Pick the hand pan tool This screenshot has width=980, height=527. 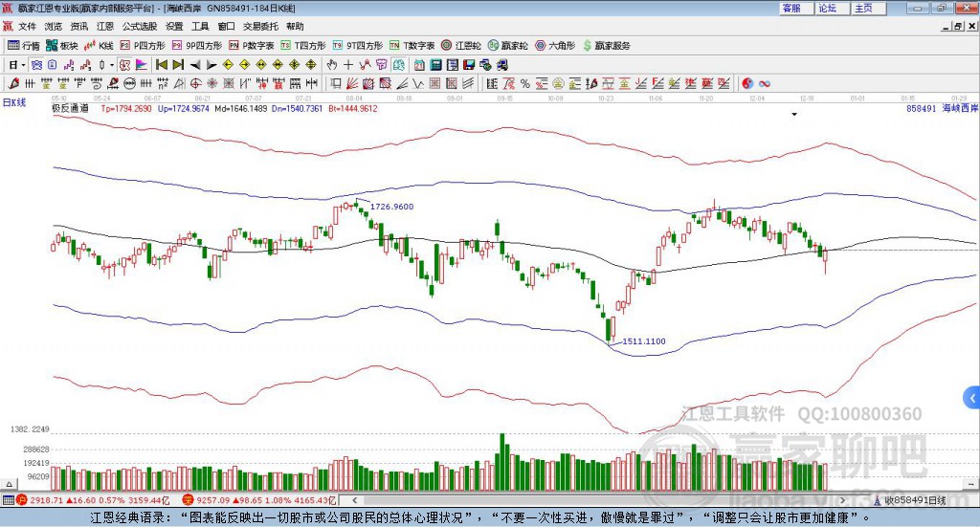point(332,65)
